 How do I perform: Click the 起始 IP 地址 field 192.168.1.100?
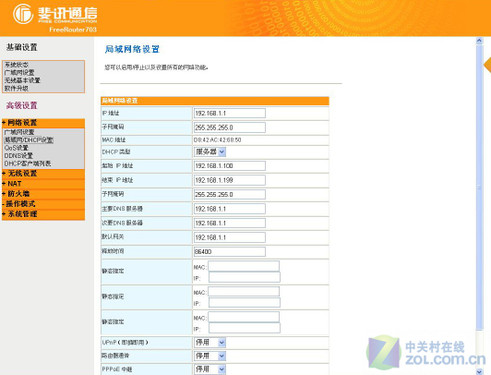230,166
